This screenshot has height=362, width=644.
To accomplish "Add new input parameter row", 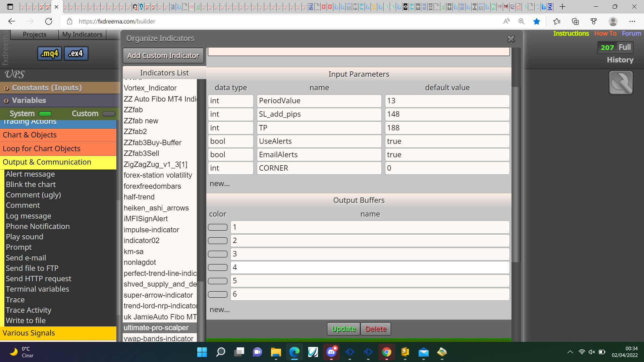I will (x=220, y=184).
